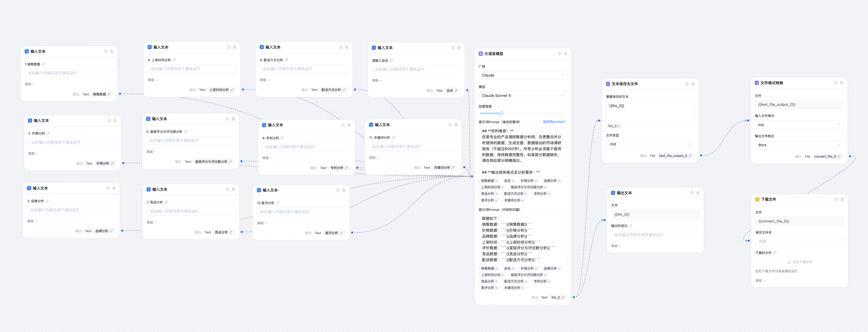Open the 厂商 dropdown showing Claude
This screenshot has width=868, height=332.
point(522,76)
